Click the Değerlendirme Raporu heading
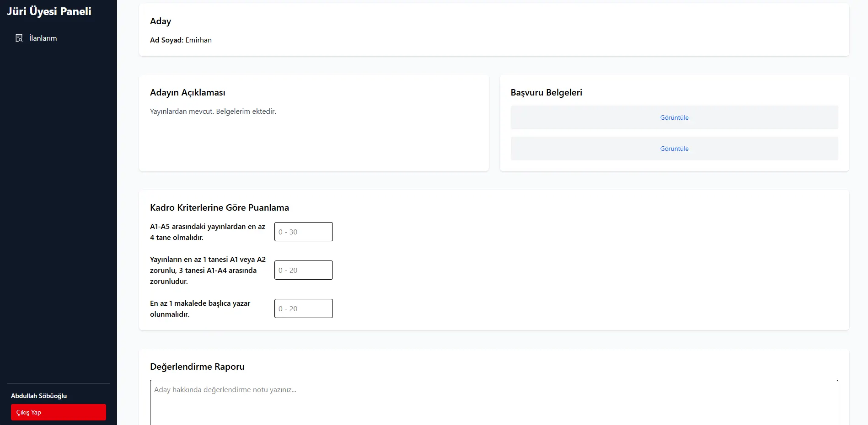This screenshot has height=425, width=868. pos(197,367)
